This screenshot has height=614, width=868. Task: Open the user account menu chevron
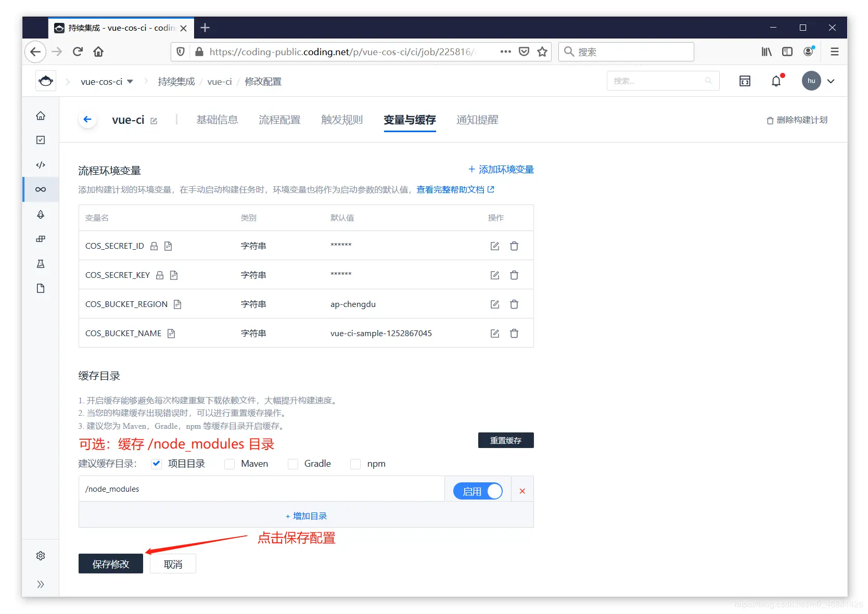pyautogui.click(x=831, y=81)
